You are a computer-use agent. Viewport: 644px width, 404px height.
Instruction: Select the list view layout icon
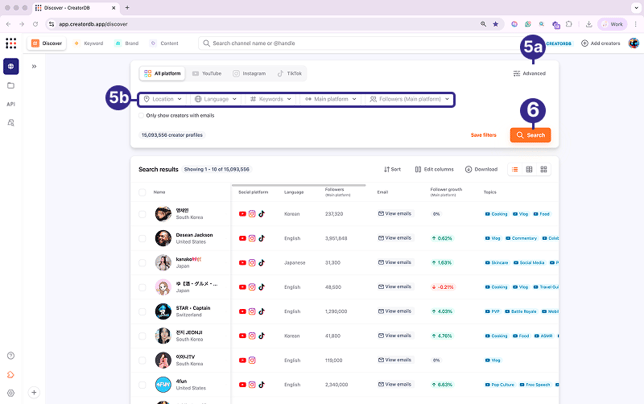[x=515, y=169]
